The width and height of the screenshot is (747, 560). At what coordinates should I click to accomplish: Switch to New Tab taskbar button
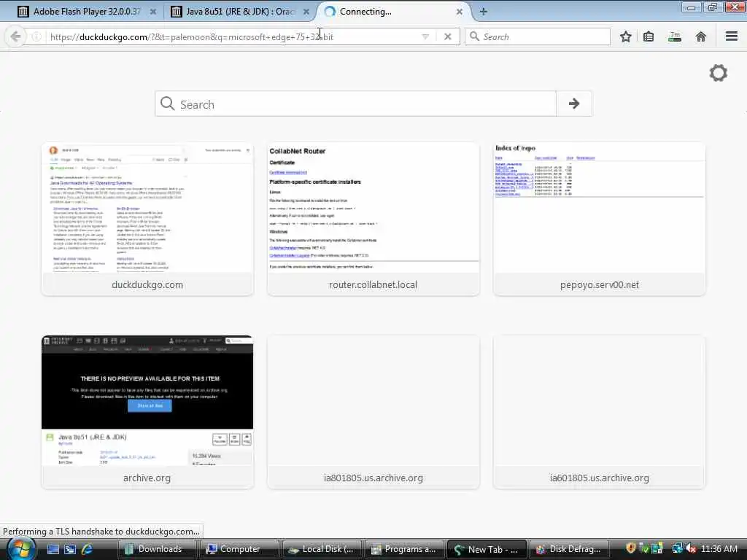[487, 549]
